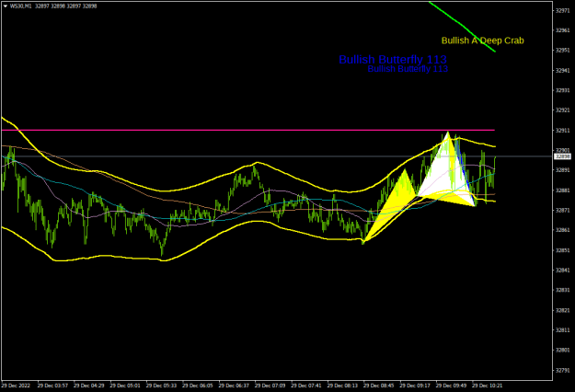The image size is (575, 392).
Task: Click the 29 Dec 07:41 time label
Action: [306, 386]
